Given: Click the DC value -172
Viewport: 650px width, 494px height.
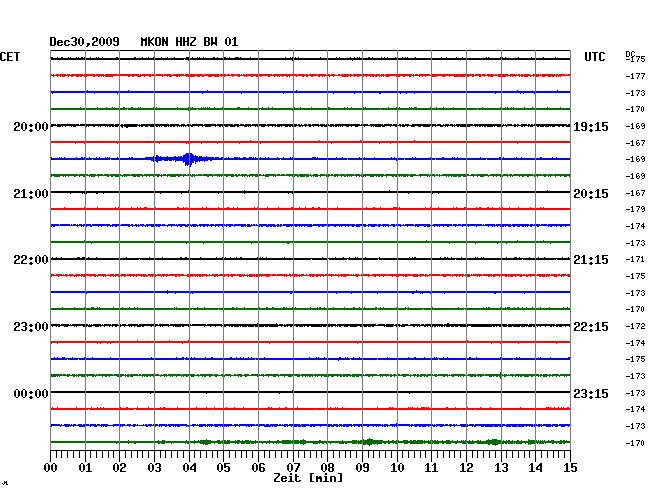Looking at the screenshot, I should 635,326.
